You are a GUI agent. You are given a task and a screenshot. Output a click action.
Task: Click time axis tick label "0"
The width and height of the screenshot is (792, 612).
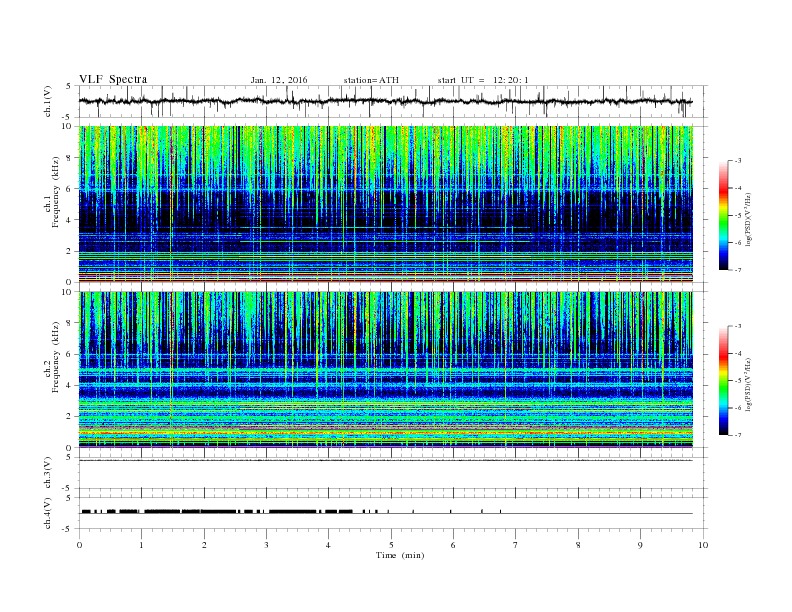(x=79, y=545)
